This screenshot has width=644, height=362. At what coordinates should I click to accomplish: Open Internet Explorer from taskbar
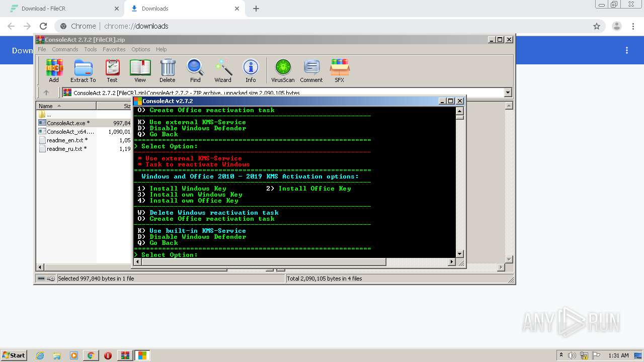tap(40, 355)
